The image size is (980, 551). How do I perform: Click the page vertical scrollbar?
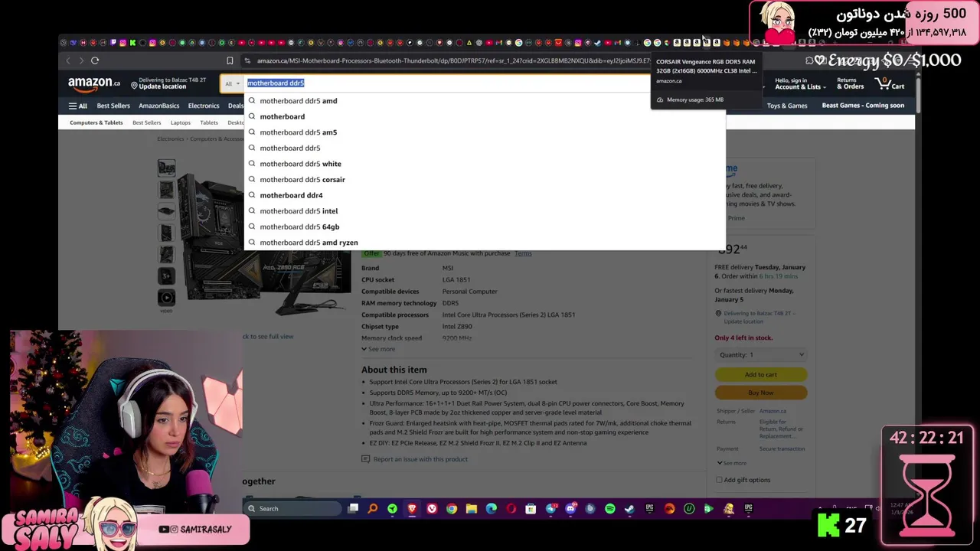[919, 96]
